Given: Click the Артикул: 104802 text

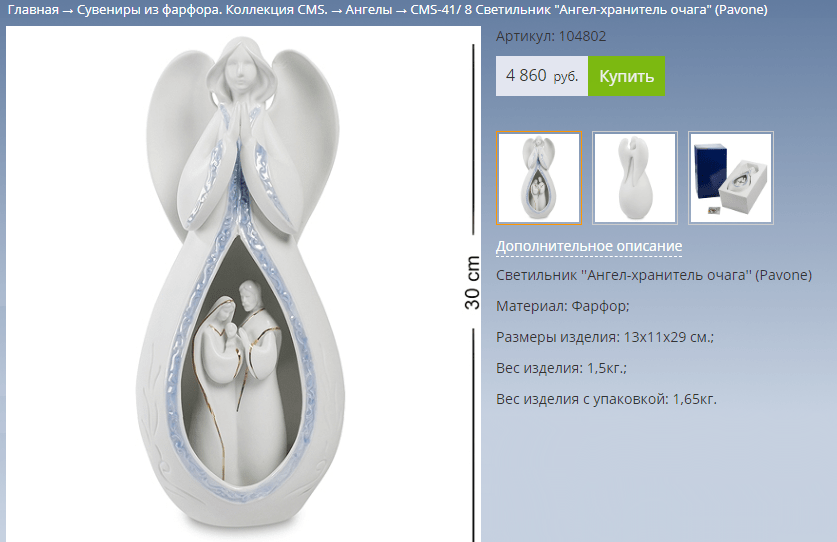Looking at the screenshot, I should tap(551, 36).
